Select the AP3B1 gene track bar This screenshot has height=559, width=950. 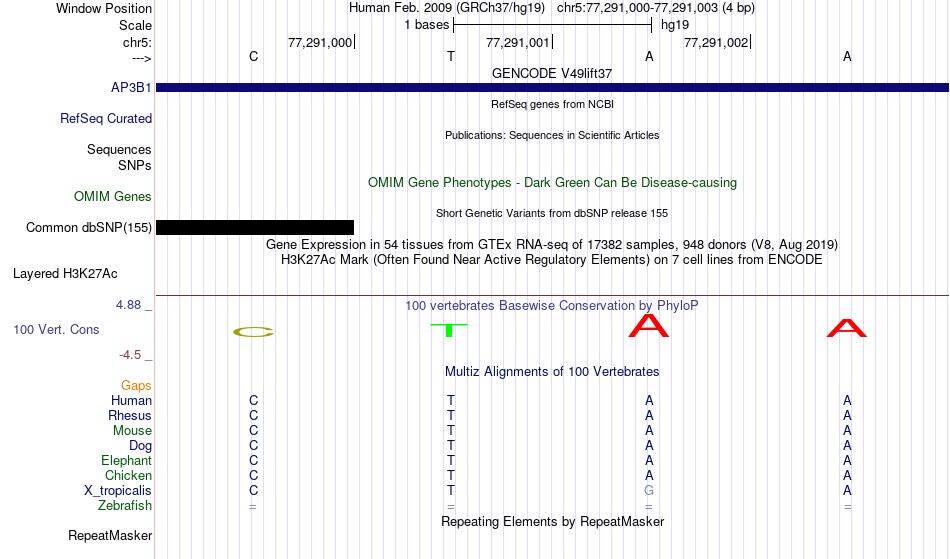click(x=553, y=88)
